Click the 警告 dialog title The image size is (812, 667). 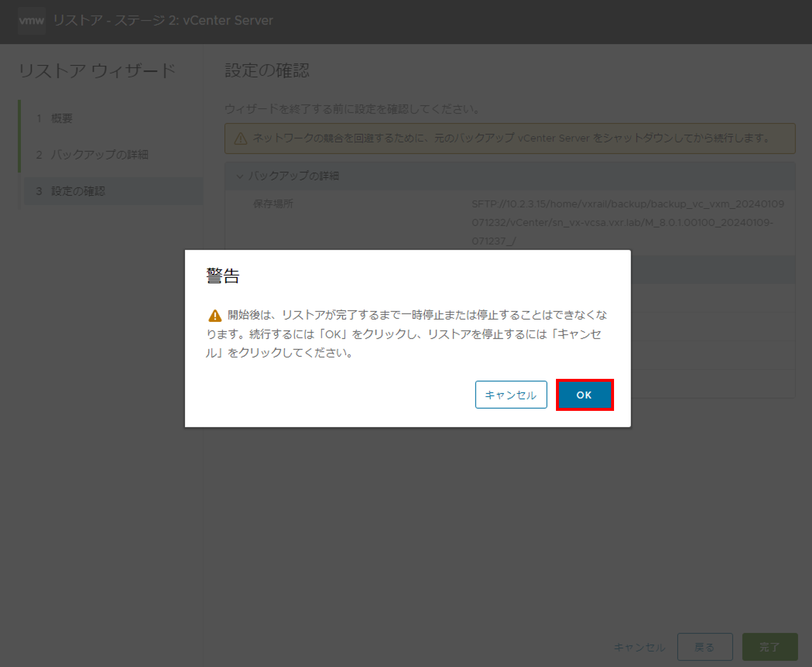coord(223,276)
